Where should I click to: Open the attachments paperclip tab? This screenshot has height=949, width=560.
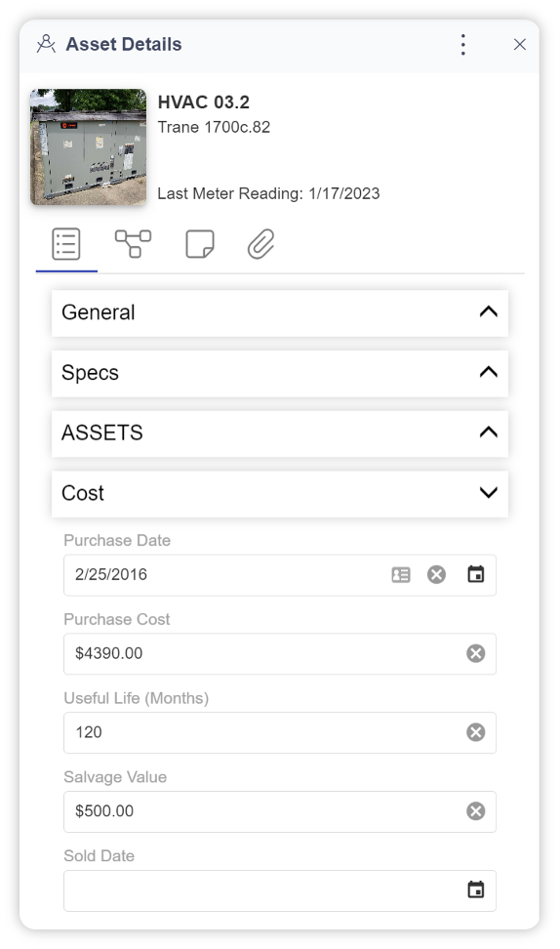tap(261, 244)
